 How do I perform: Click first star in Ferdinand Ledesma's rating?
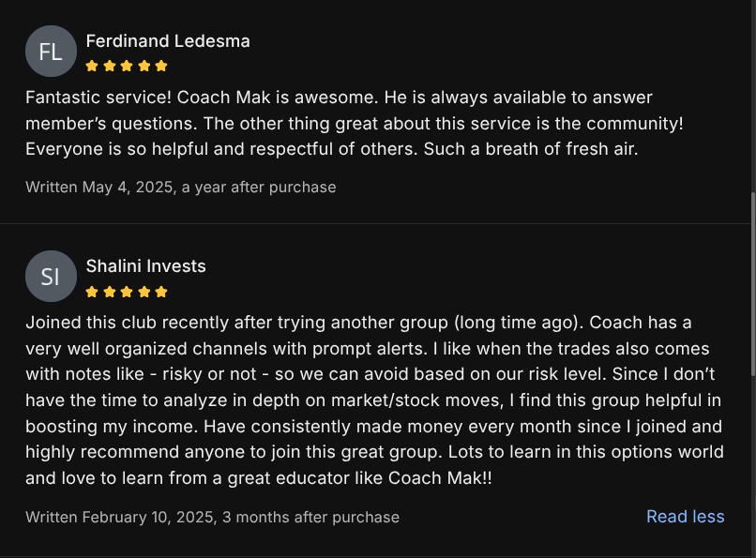click(92, 66)
